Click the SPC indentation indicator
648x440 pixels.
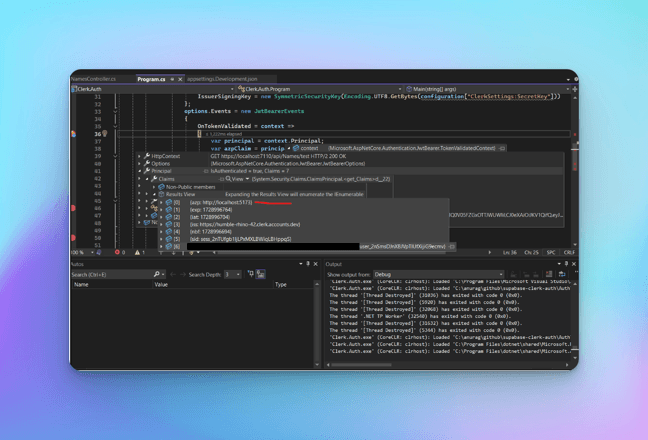(x=551, y=252)
